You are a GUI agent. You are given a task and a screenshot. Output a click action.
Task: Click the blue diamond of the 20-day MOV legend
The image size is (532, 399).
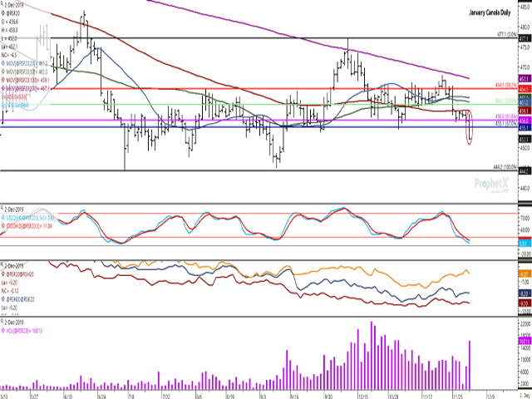[2, 63]
